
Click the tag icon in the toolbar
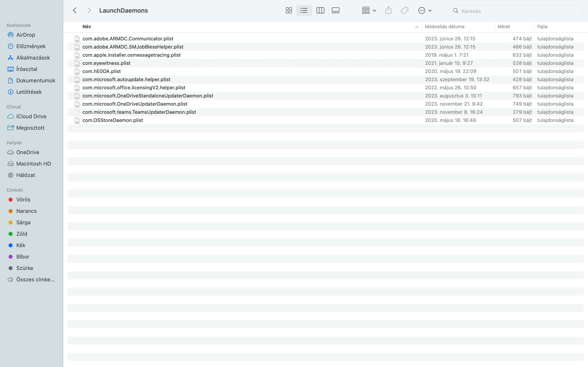coord(404,10)
